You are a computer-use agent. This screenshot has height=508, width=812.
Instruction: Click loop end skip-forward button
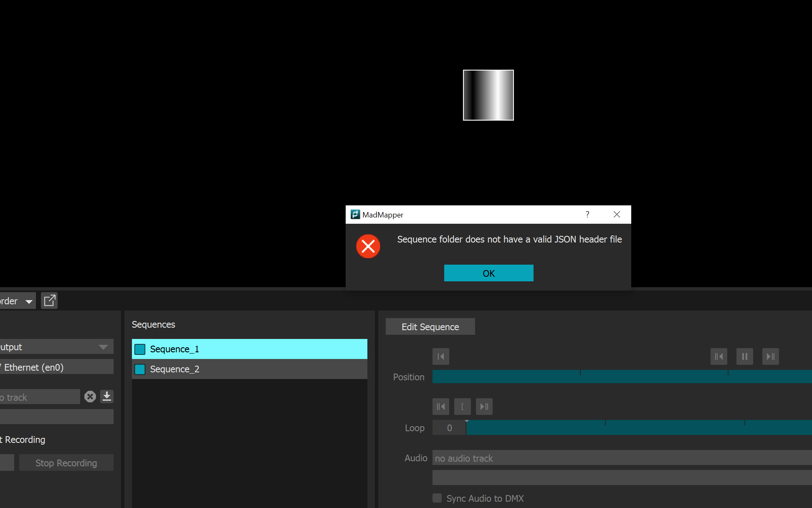click(484, 407)
